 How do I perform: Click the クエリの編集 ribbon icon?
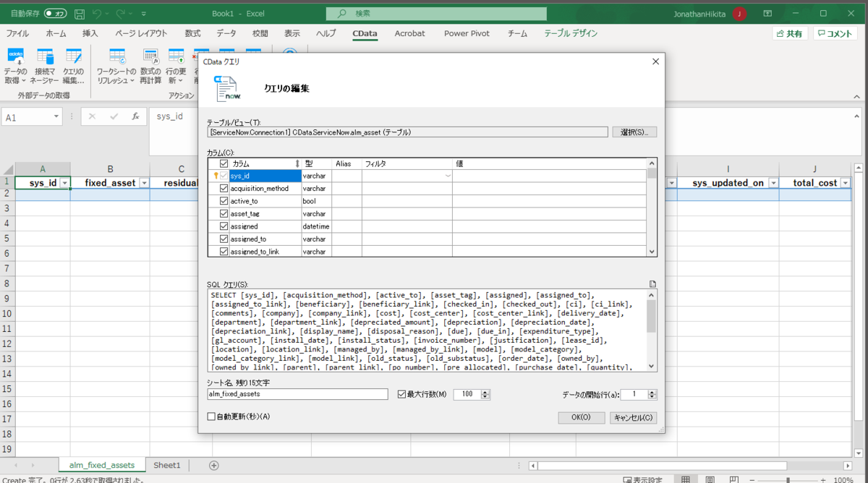73,64
